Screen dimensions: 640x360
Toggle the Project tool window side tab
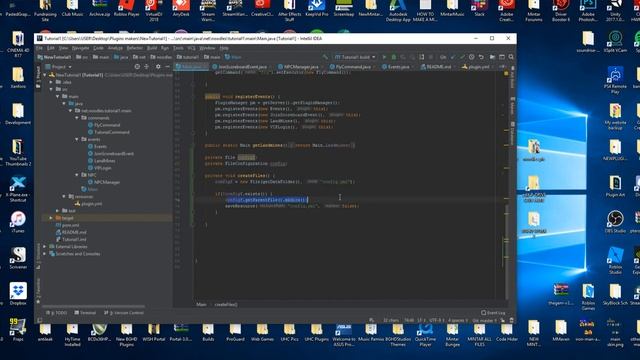pyautogui.click(x=38, y=77)
